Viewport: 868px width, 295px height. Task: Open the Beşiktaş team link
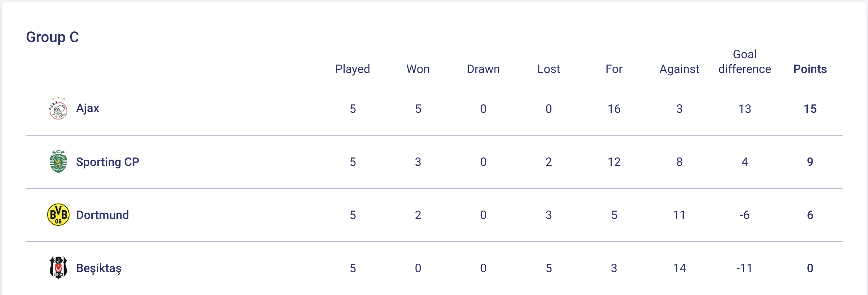pos(99,268)
